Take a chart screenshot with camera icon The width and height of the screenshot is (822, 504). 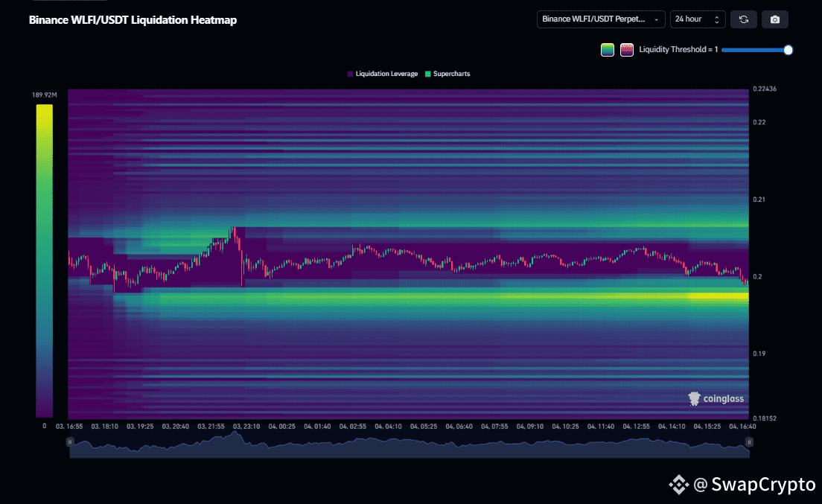tap(774, 19)
